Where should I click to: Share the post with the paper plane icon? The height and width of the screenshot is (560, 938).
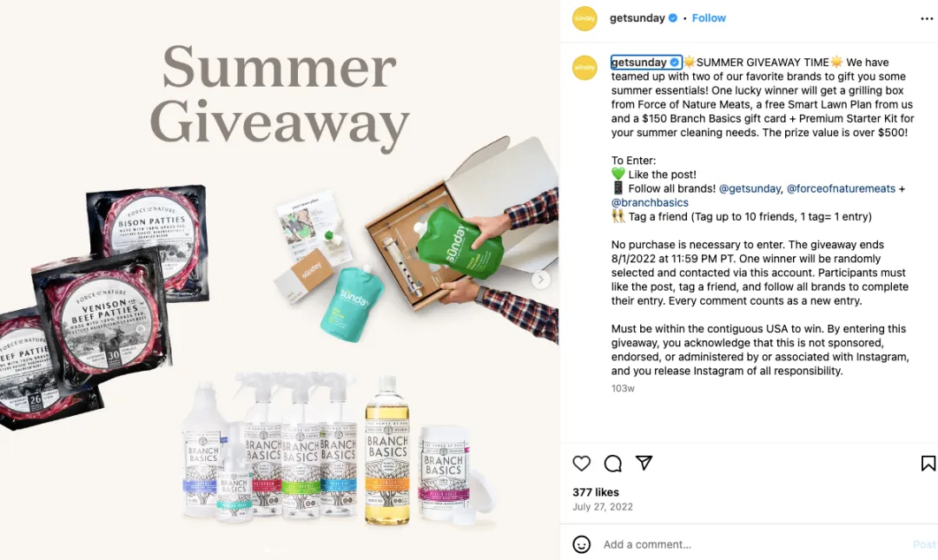[x=644, y=463]
